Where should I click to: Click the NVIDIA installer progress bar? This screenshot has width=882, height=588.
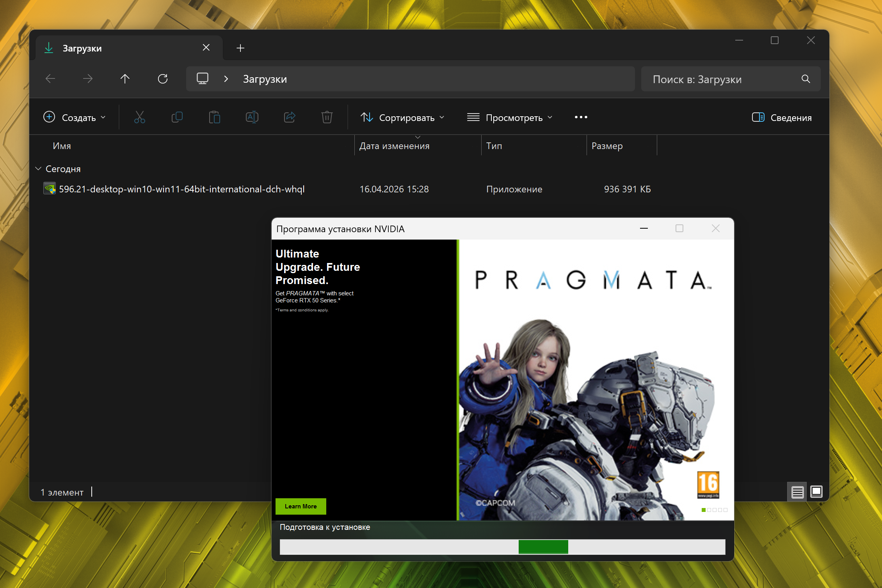tap(502, 547)
